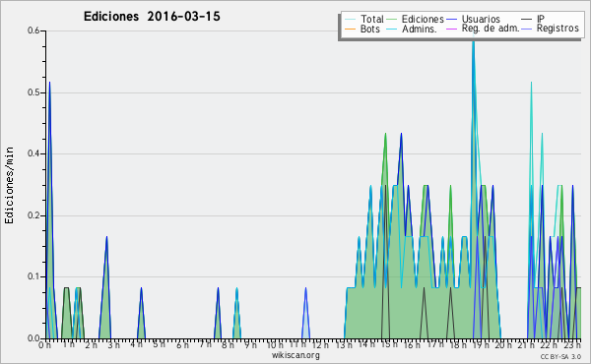This screenshot has height=364, width=591.
Task: Click the 'Ediciones/min' y-axis label
Action: pyautogui.click(x=9, y=186)
